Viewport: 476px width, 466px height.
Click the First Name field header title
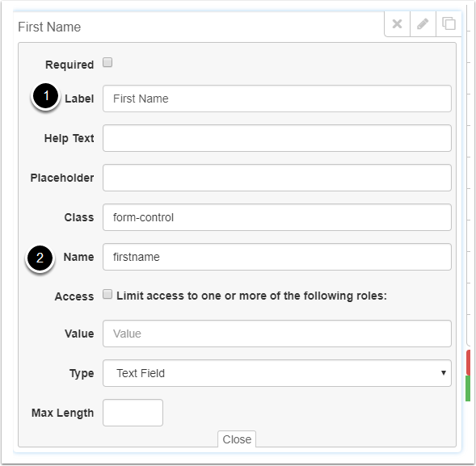(x=49, y=27)
